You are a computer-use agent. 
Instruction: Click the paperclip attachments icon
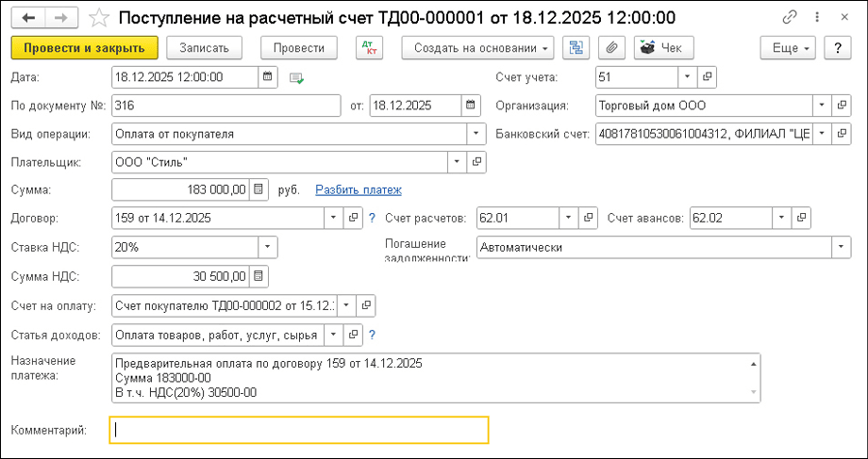click(612, 48)
